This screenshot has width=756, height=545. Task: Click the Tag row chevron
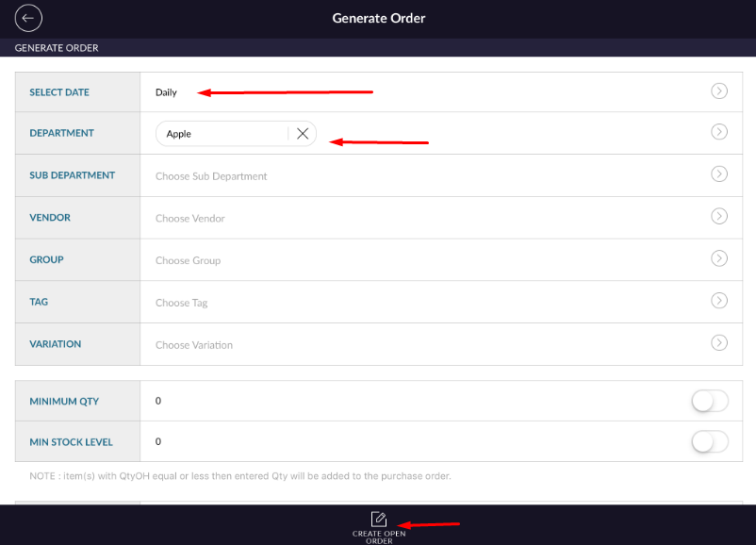(x=719, y=301)
